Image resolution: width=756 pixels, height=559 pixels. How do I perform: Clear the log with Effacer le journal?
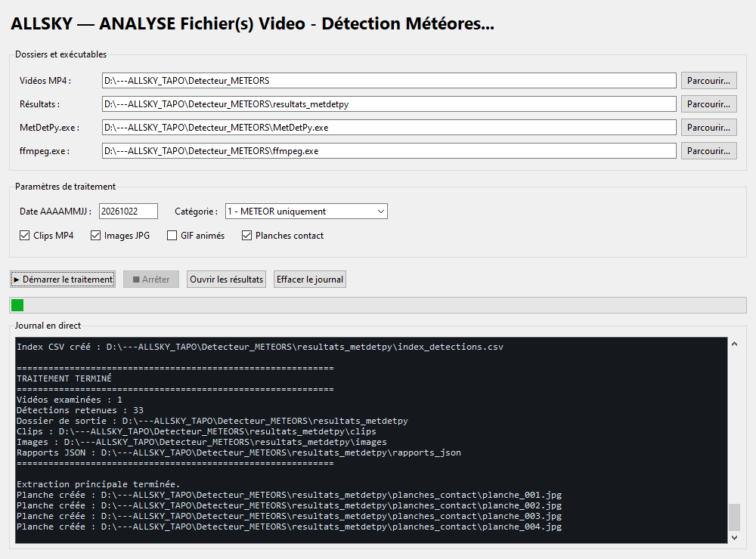(x=309, y=279)
